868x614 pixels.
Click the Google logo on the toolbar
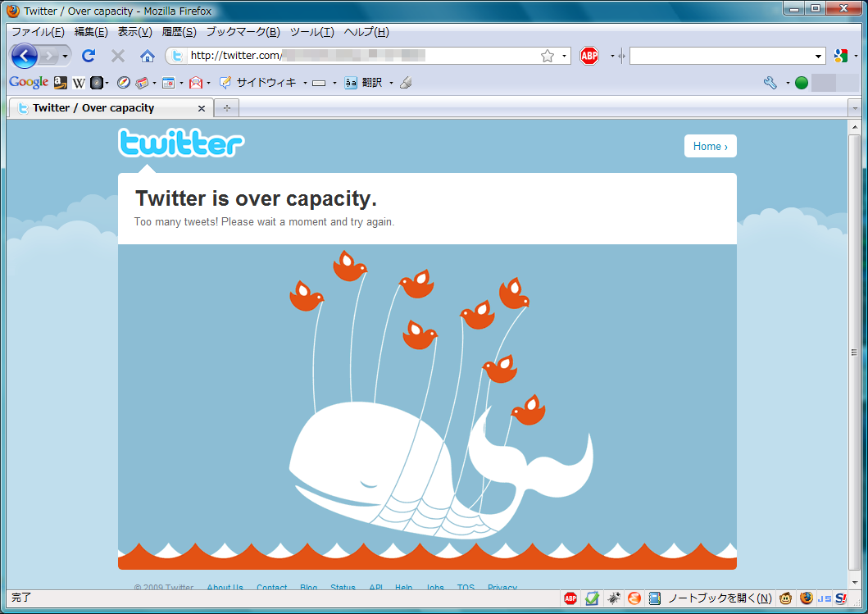click(x=29, y=83)
